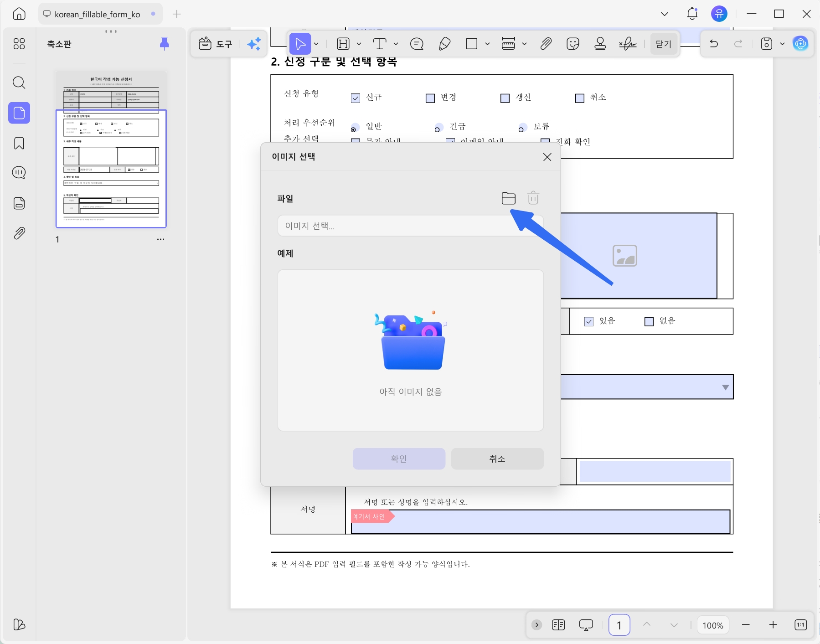Image resolution: width=820 pixels, height=644 pixels.
Task: Check the 갱신 checkbox
Action: 505,98
